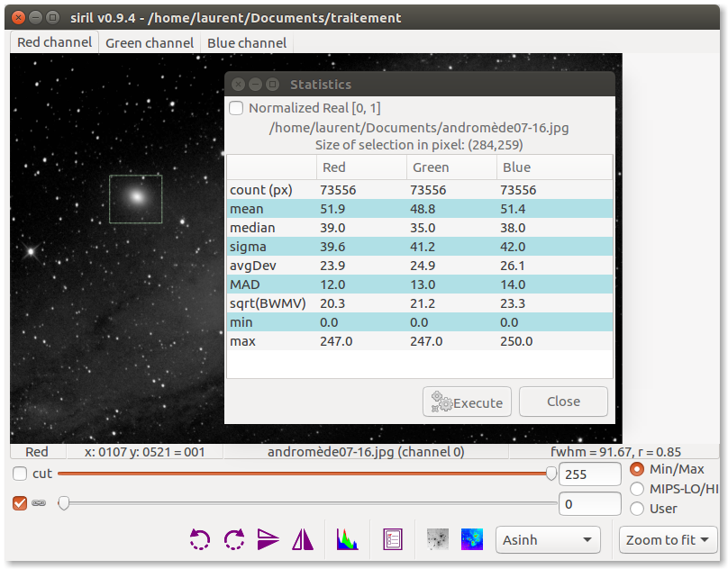The width and height of the screenshot is (728, 569).
Task: Toggle negative view icon
Action: tap(438, 539)
